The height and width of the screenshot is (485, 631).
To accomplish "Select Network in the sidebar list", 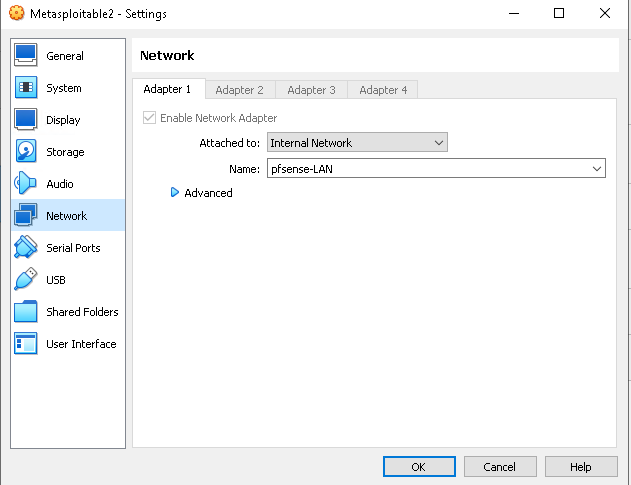I will [68, 215].
